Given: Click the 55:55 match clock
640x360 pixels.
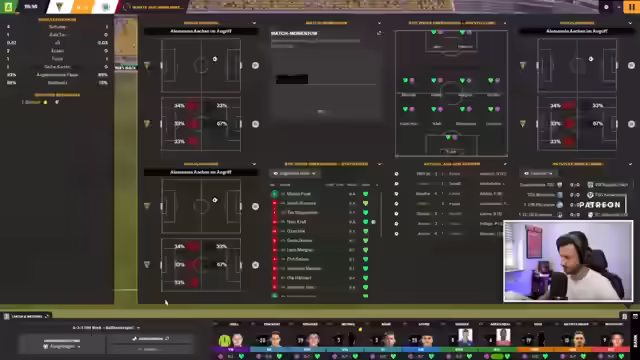Looking at the screenshot, I should (31, 7).
